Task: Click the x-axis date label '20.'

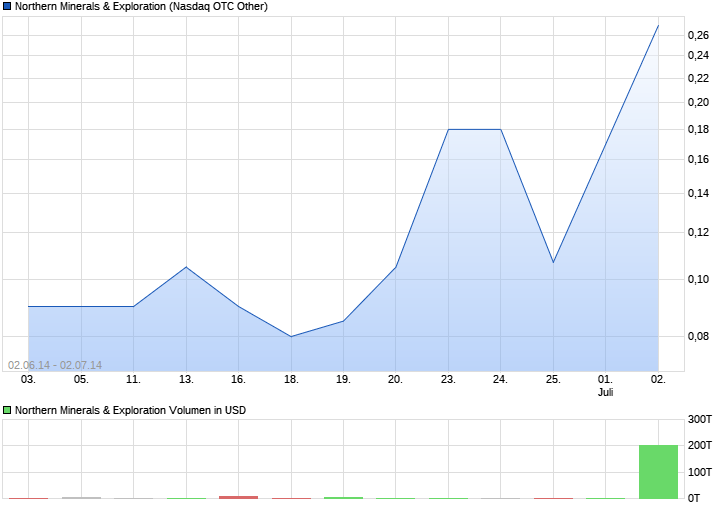Action: (x=395, y=380)
